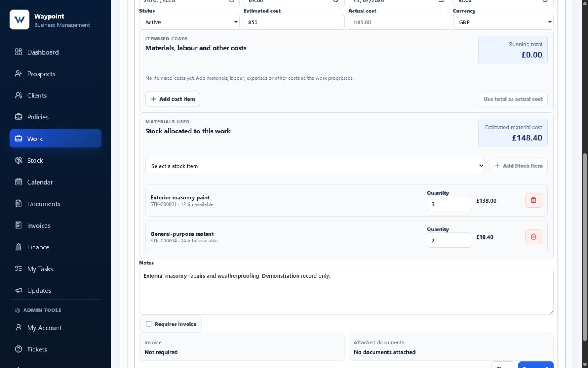Click the Finance bank icon
Viewport: 588px width, 368px height.
tap(19, 247)
